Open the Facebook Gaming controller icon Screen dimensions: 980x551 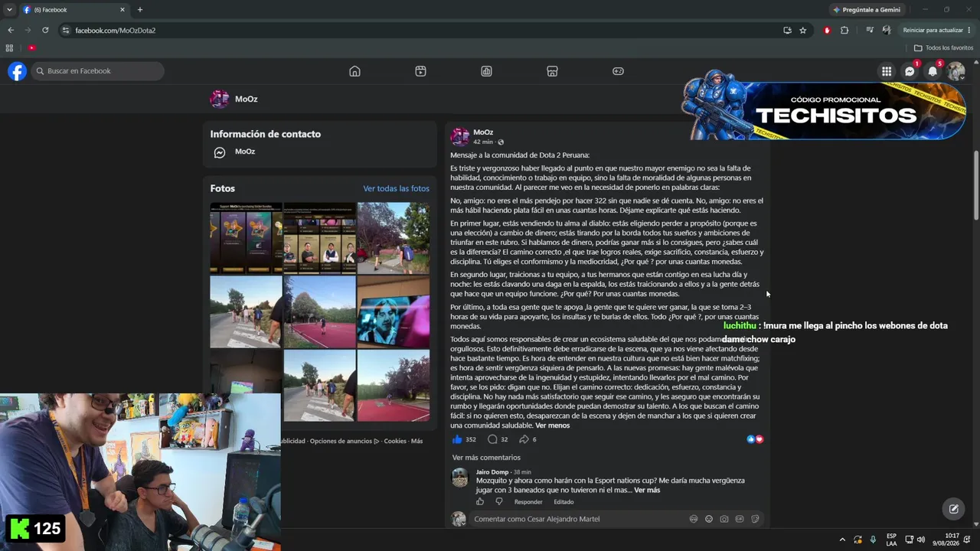(x=618, y=71)
